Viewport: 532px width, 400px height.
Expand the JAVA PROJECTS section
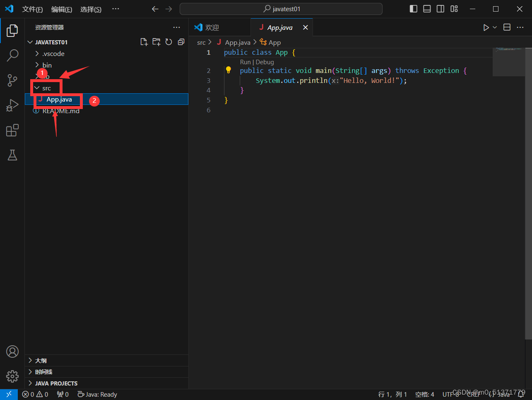106,383
